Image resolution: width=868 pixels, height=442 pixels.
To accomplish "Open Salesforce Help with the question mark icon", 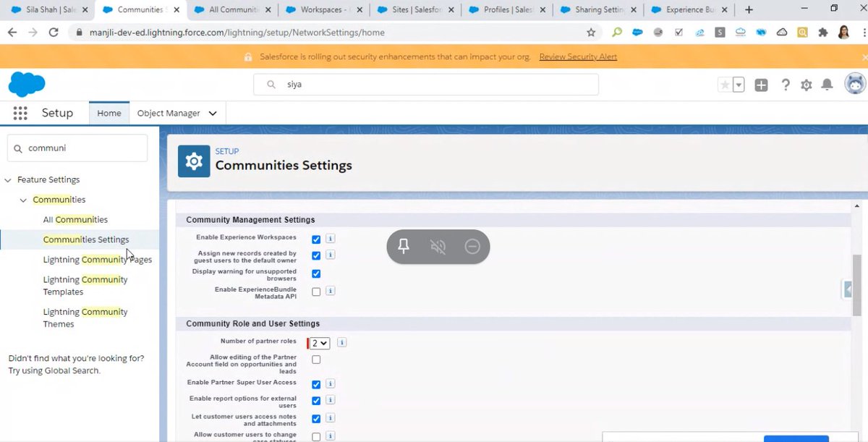I will (x=786, y=85).
